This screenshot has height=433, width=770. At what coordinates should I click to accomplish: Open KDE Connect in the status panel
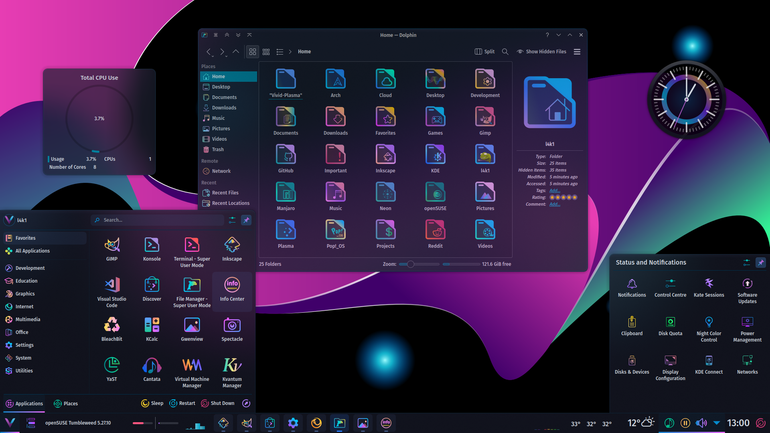[709, 365]
